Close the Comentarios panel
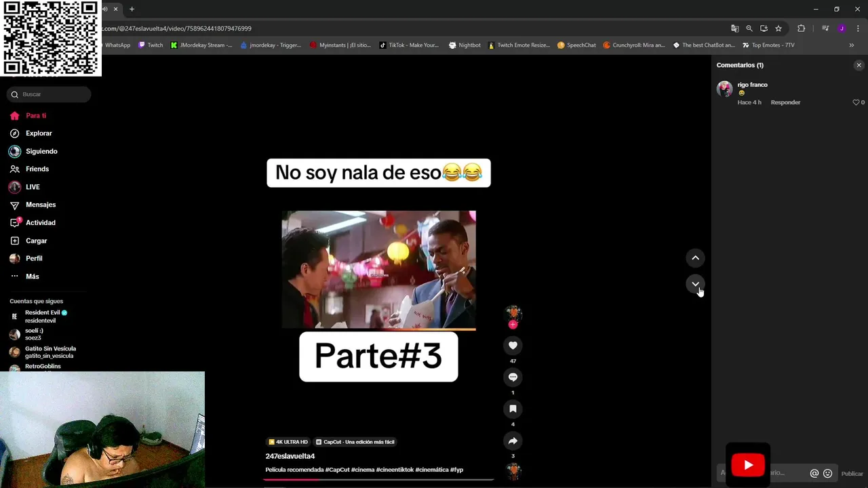This screenshot has width=868, height=488. pyautogui.click(x=859, y=65)
